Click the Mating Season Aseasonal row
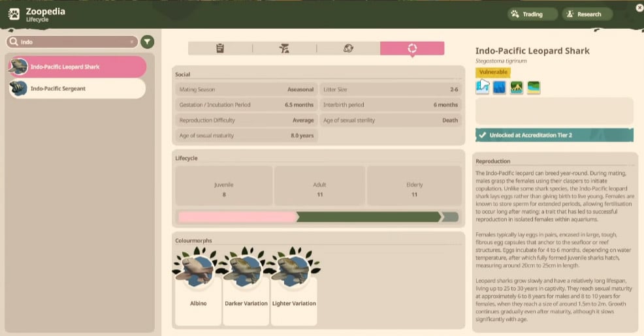 coord(246,89)
